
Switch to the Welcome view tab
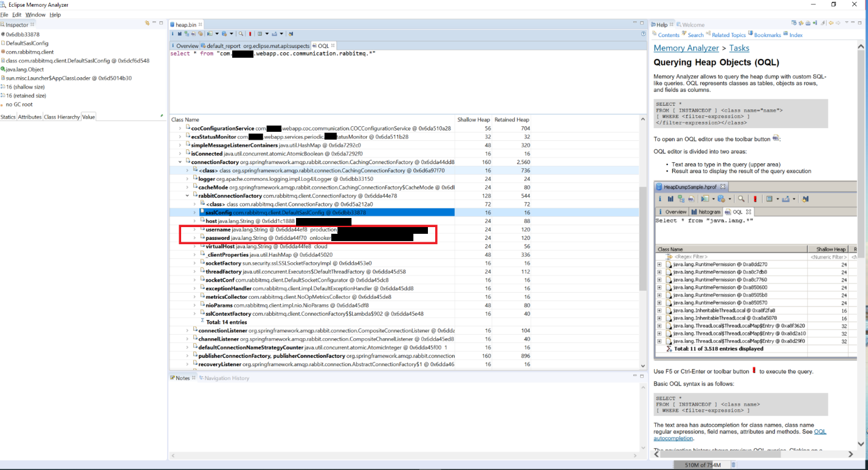click(690, 25)
